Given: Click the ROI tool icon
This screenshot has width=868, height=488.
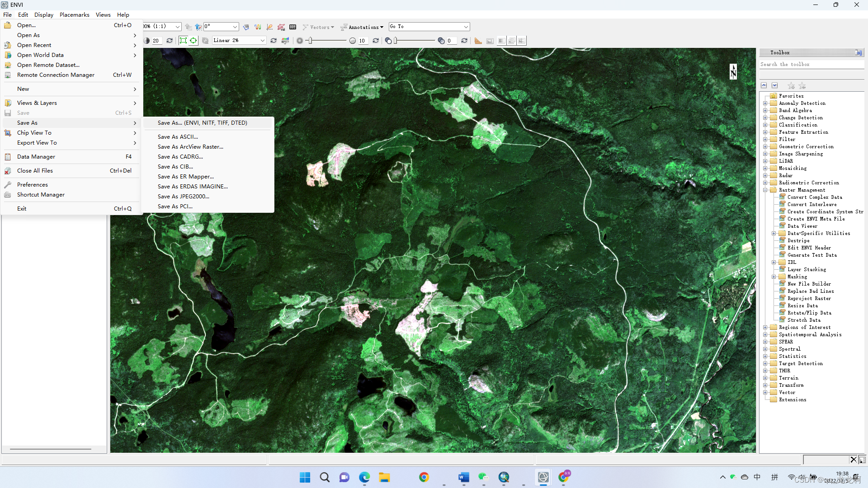Looking at the screenshot, I should click(x=281, y=27).
